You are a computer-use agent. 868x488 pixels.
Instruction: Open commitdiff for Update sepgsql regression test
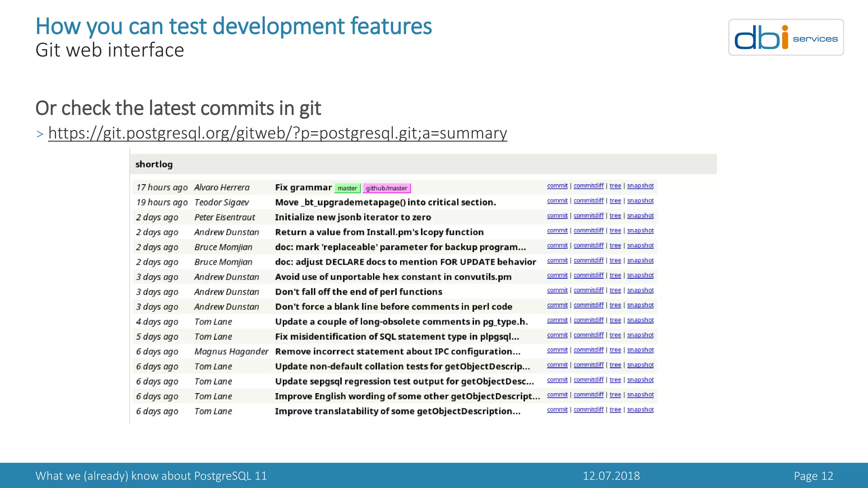(x=588, y=380)
